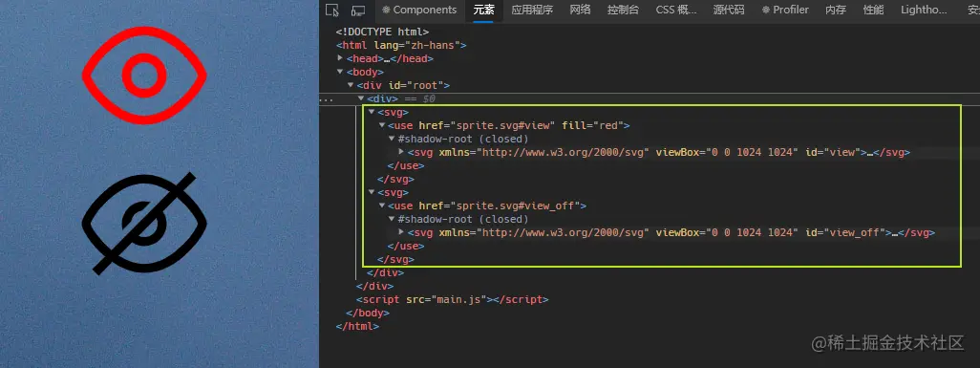
Task: Collapse the use sprite.svg#view_off node
Action: [382, 206]
